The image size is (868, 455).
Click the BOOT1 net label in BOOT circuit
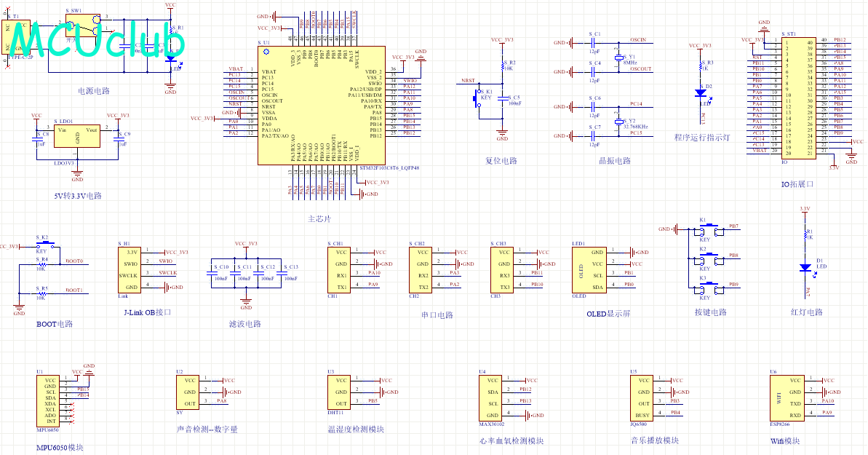coord(74,290)
